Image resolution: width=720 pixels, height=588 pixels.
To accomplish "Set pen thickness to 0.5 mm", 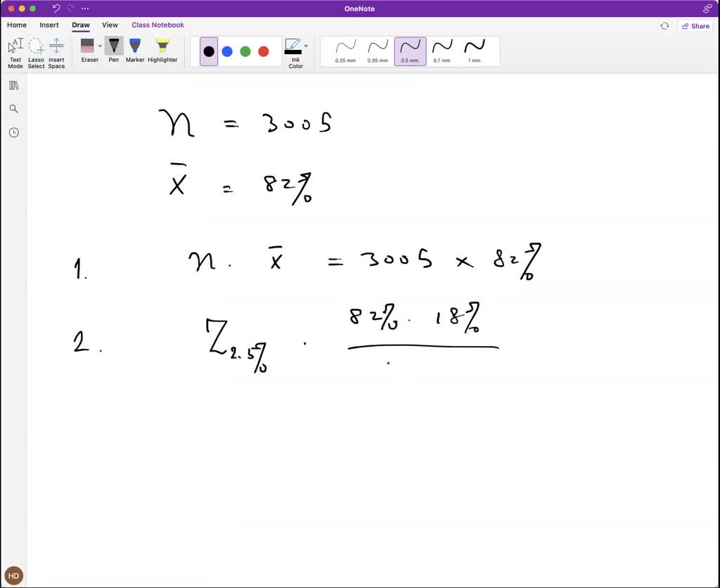I will click(410, 51).
